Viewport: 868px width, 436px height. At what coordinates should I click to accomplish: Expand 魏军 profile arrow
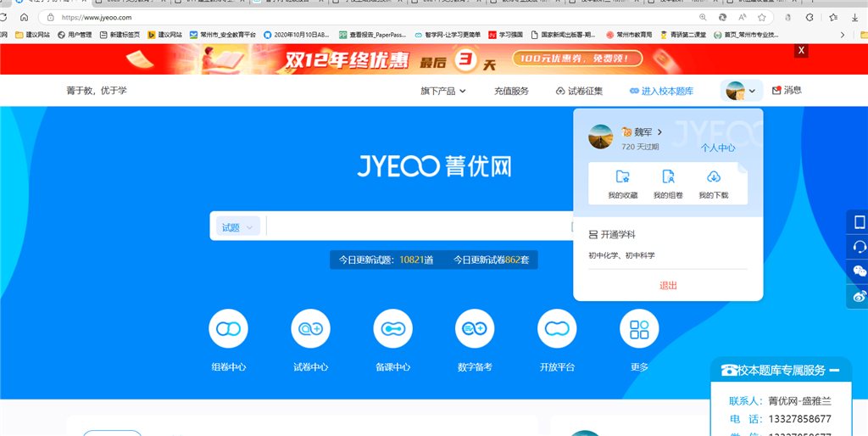tap(659, 131)
